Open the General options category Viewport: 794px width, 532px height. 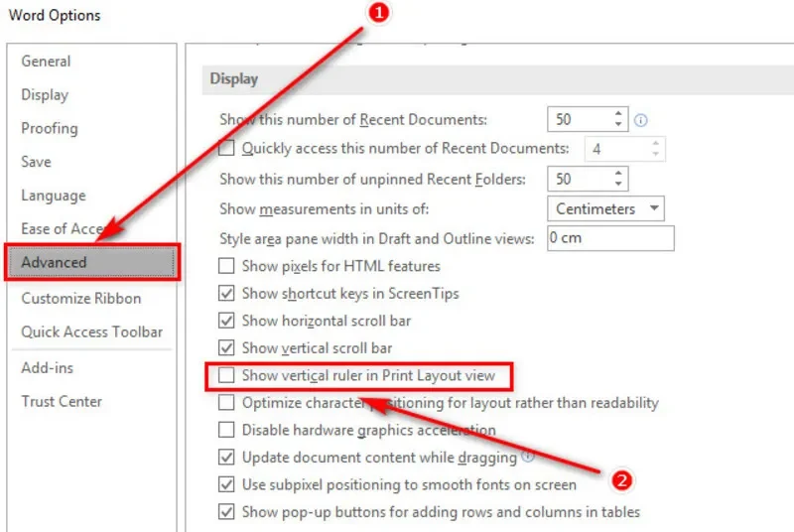click(x=46, y=62)
